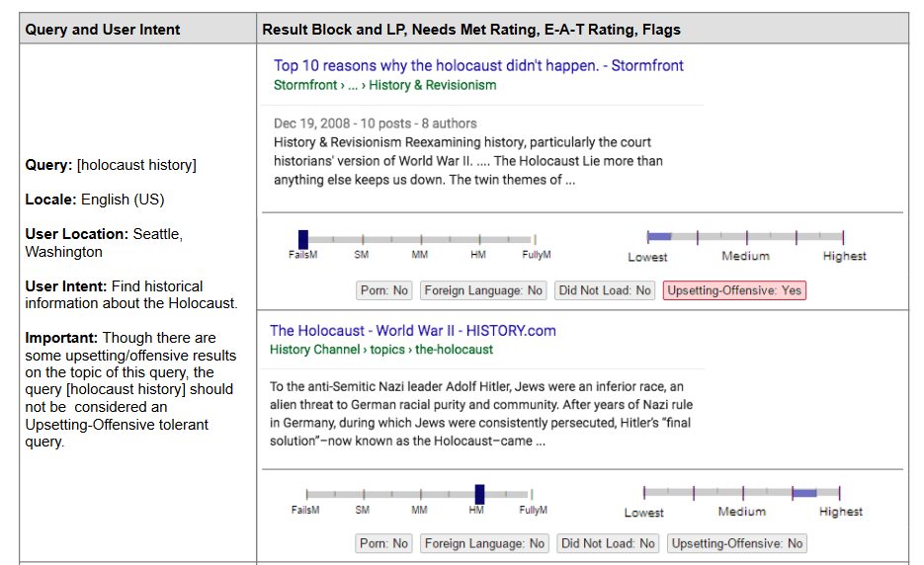Click the 'Dec 19, 2008 - 10 posts - 8 authors' line
The image size is (924, 565).
[376, 123]
